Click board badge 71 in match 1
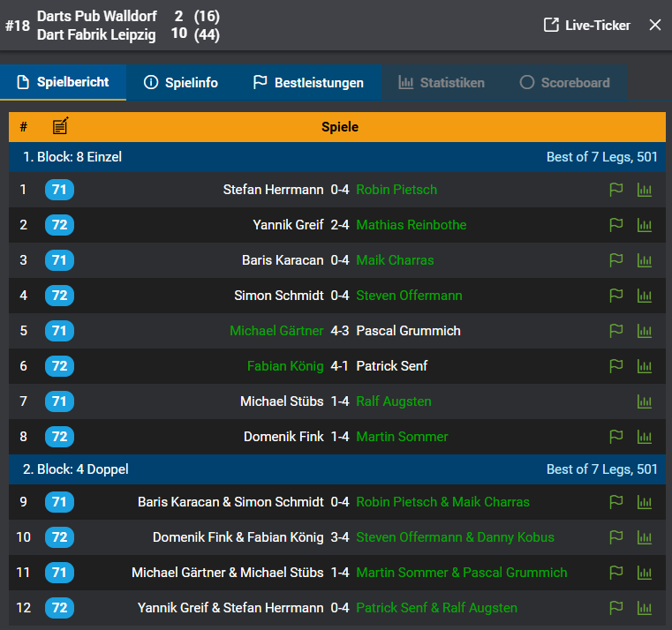This screenshot has width=672, height=630. coord(59,190)
